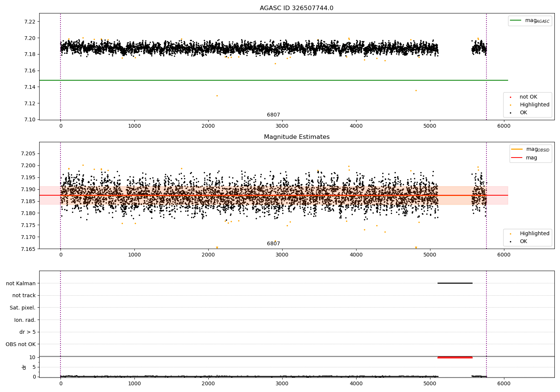
Task: Click the 'OK' legend entry in top plot
Action: [x=519, y=113]
